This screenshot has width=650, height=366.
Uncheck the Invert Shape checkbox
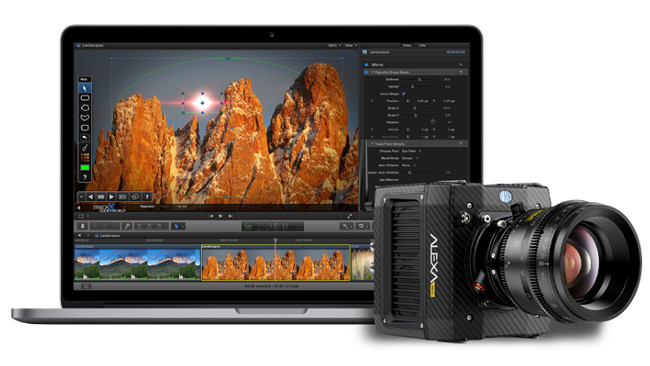coord(404,94)
